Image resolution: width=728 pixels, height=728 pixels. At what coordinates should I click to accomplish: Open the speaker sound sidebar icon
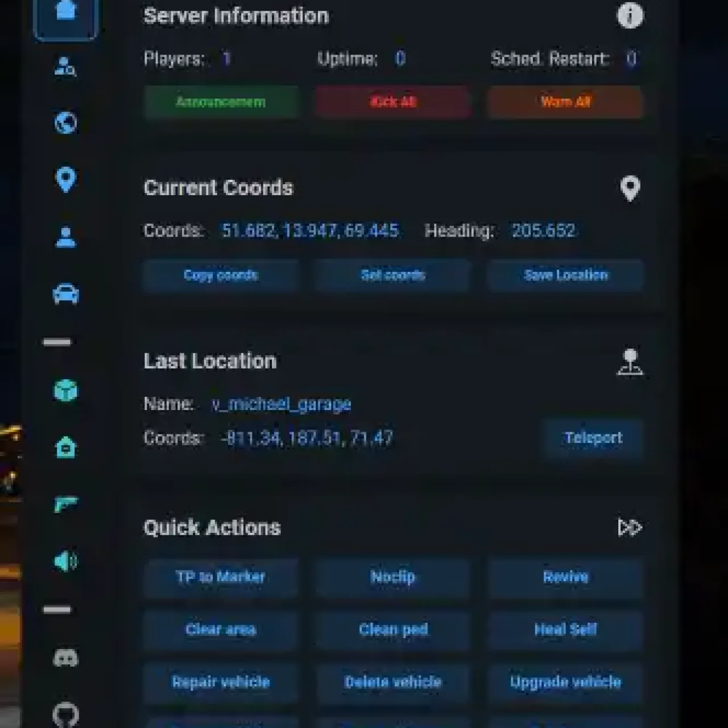[x=65, y=561]
